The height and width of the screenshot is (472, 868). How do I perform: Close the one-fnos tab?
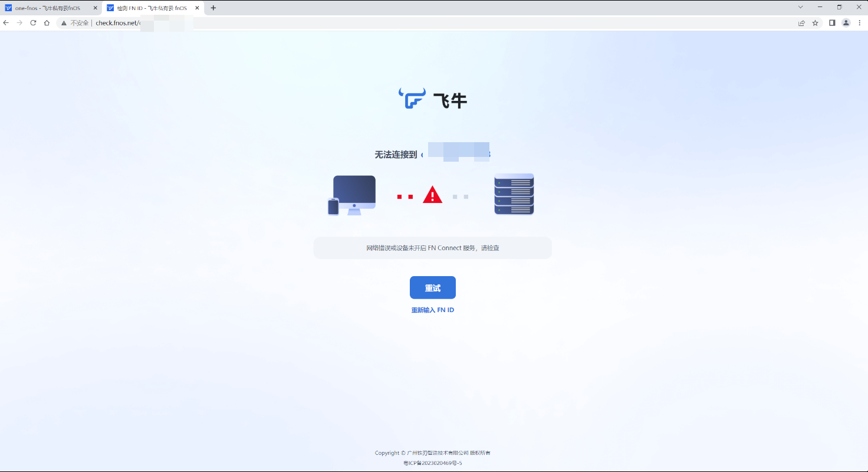click(95, 8)
